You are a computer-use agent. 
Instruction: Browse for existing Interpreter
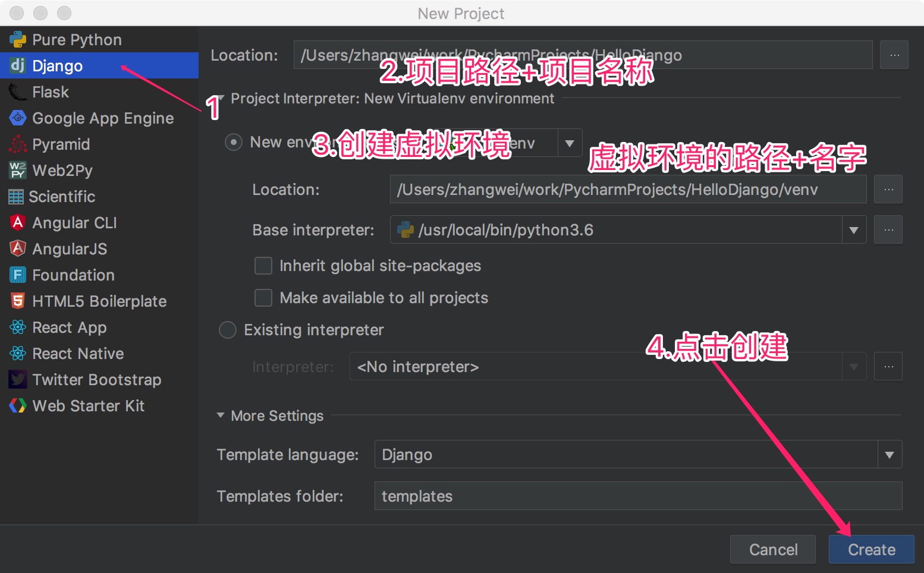[x=889, y=367]
